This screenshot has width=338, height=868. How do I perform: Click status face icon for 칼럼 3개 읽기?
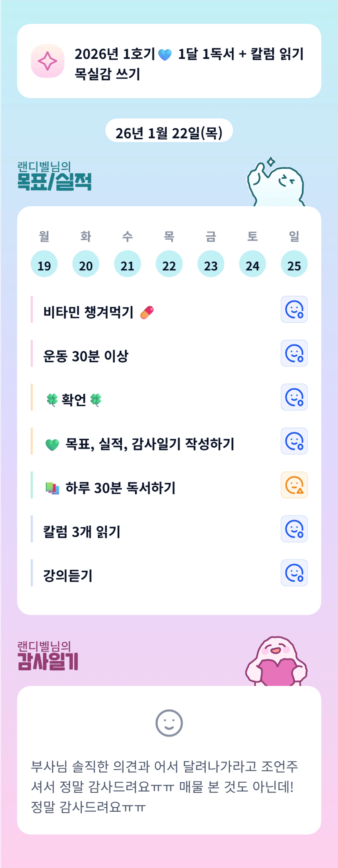click(294, 529)
